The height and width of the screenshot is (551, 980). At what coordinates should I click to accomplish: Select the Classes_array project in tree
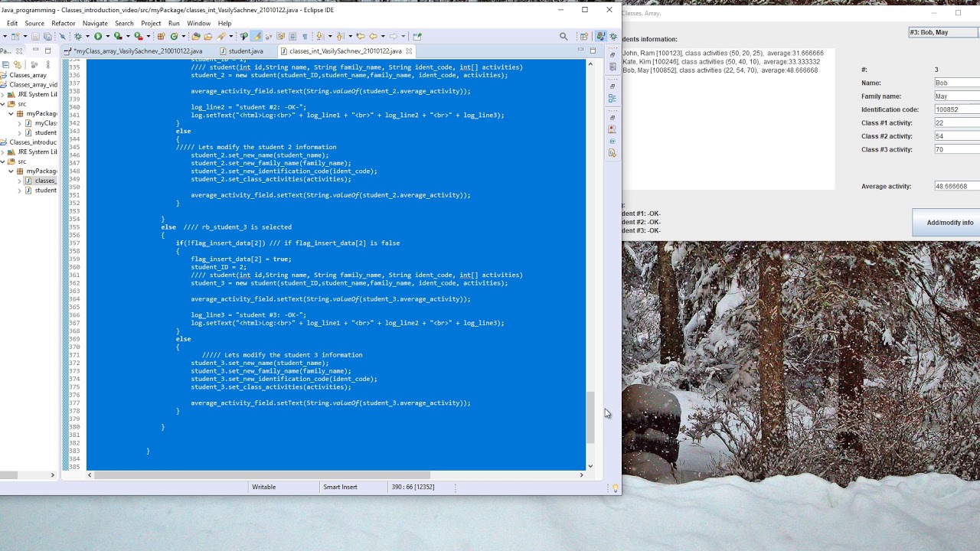(x=28, y=76)
